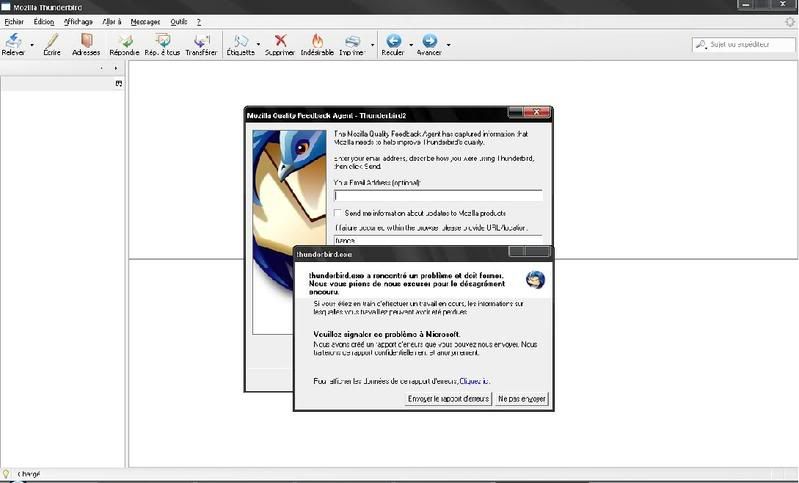
Task: Click the throbber gear icon at top right
Action: point(790,22)
